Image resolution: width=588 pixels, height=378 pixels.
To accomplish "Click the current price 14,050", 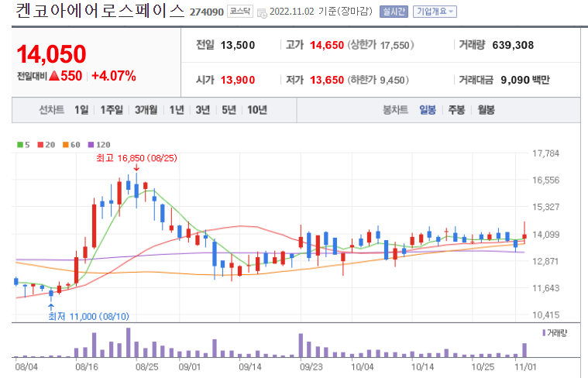I will pyautogui.click(x=52, y=54).
